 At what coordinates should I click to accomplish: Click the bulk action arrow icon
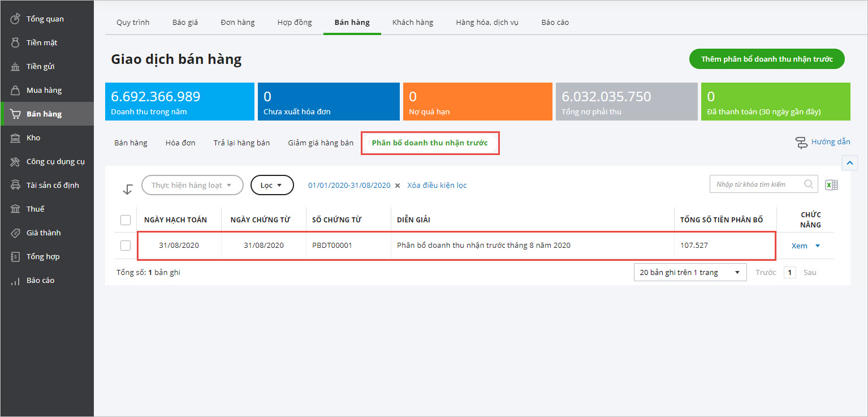[128, 190]
